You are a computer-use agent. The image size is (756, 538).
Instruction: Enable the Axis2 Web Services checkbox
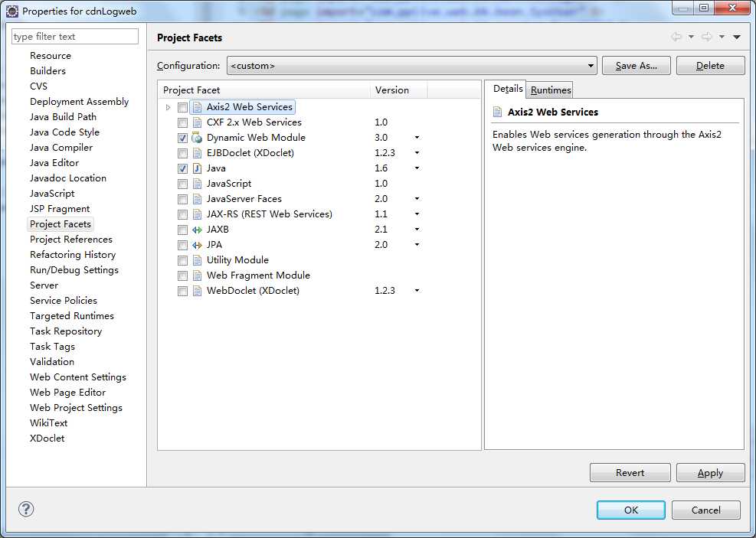coord(183,107)
